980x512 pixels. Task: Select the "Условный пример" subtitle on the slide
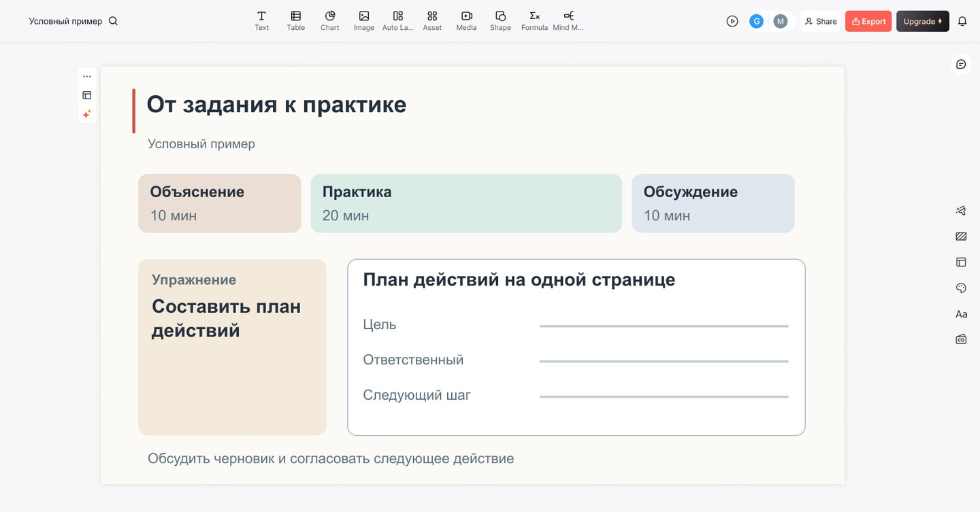coord(201,144)
